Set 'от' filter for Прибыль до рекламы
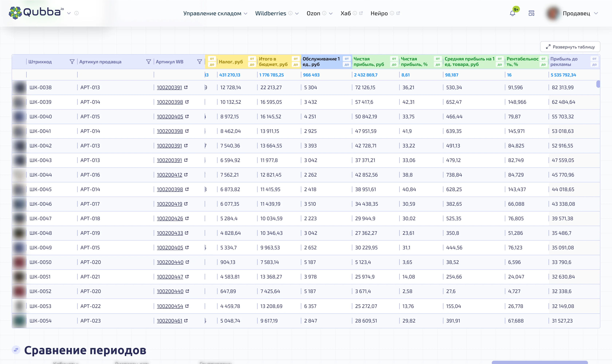This screenshot has width=612, height=364. 594,59
